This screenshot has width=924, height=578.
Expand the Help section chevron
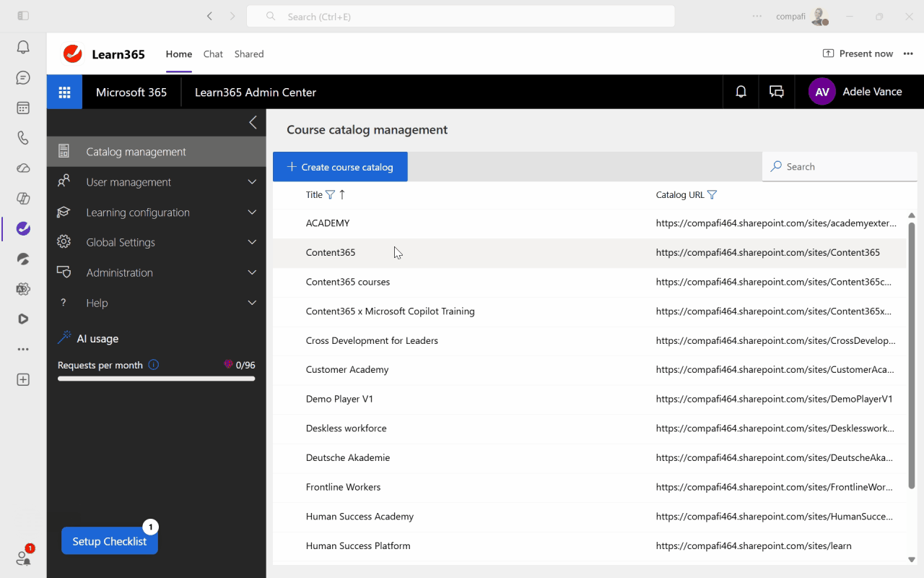coord(252,303)
